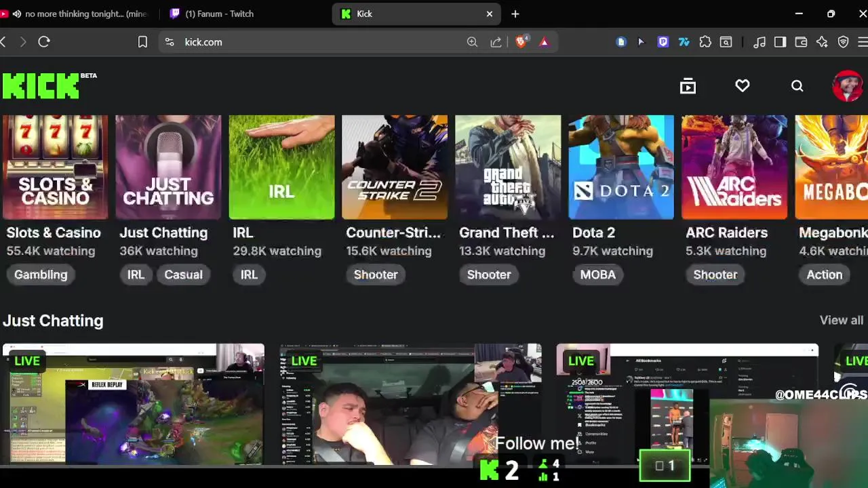Click the 'Slots & Casino' title text

tap(54, 232)
